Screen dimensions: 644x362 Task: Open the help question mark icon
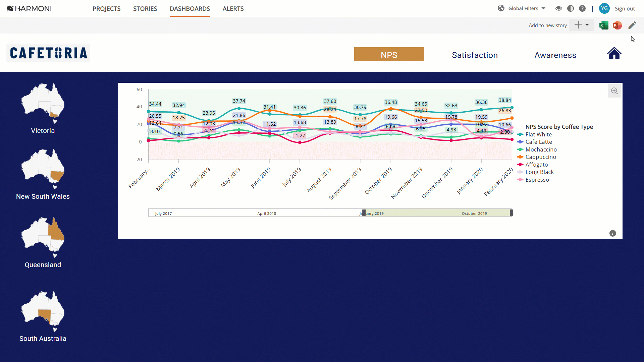582,8
